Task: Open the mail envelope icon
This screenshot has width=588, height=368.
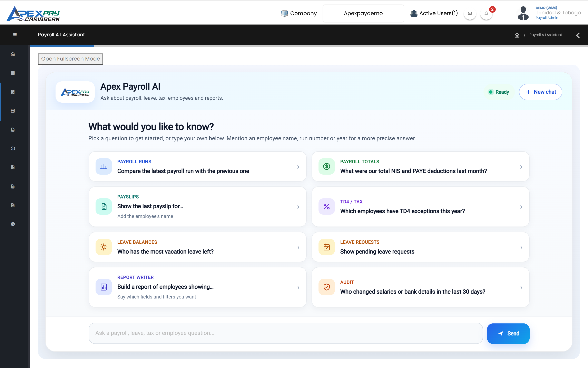Action: 470,13
